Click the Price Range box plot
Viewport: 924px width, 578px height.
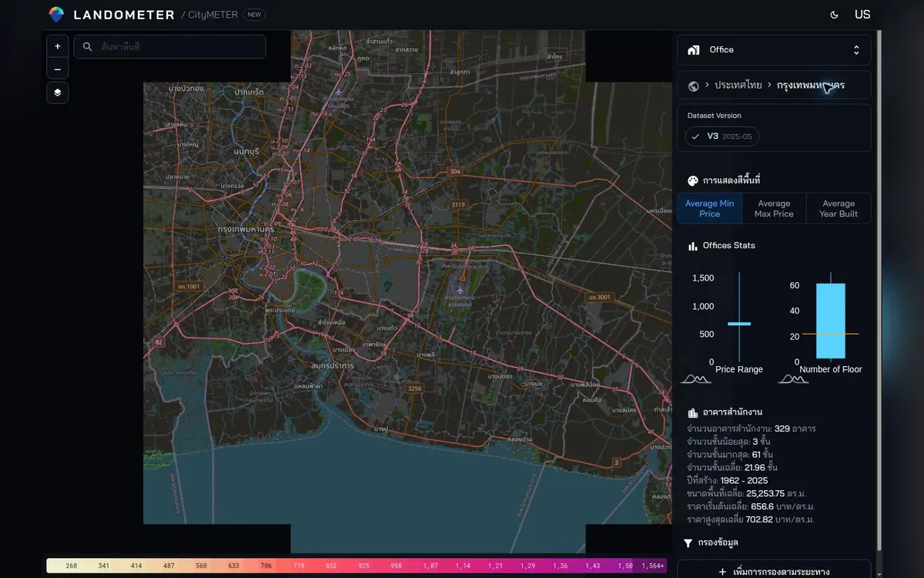coord(739,318)
